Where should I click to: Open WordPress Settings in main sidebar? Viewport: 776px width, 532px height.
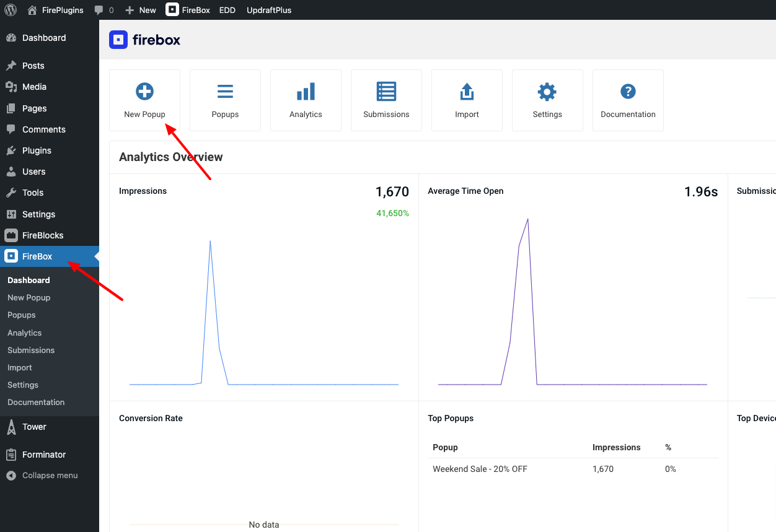[50, 214]
